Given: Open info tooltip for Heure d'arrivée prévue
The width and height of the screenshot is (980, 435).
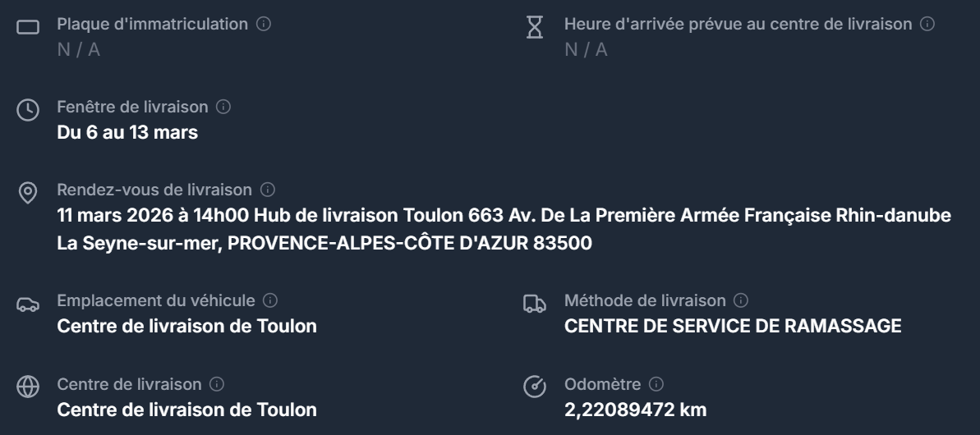Looking at the screenshot, I should click(927, 25).
